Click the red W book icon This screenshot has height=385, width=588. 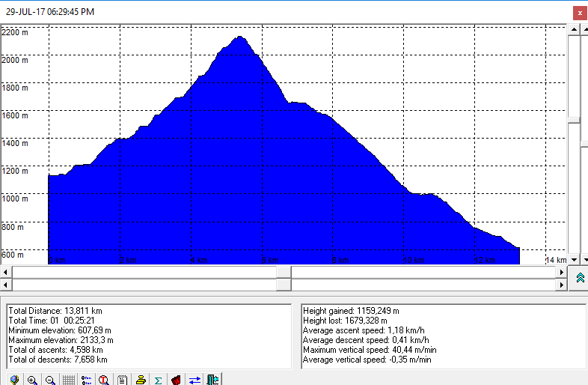[176, 380]
